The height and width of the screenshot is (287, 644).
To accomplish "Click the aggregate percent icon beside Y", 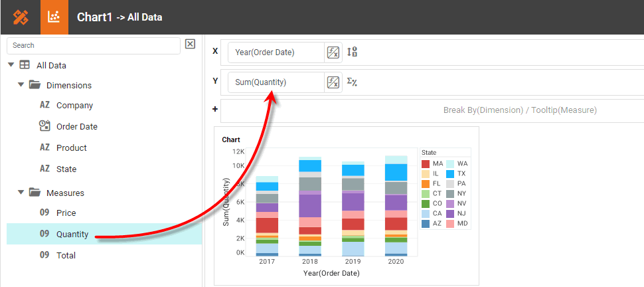I will click(353, 82).
